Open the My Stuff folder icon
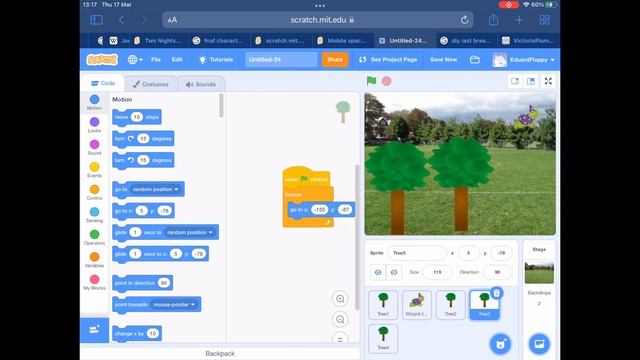The image size is (640, 360). [x=475, y=60]
